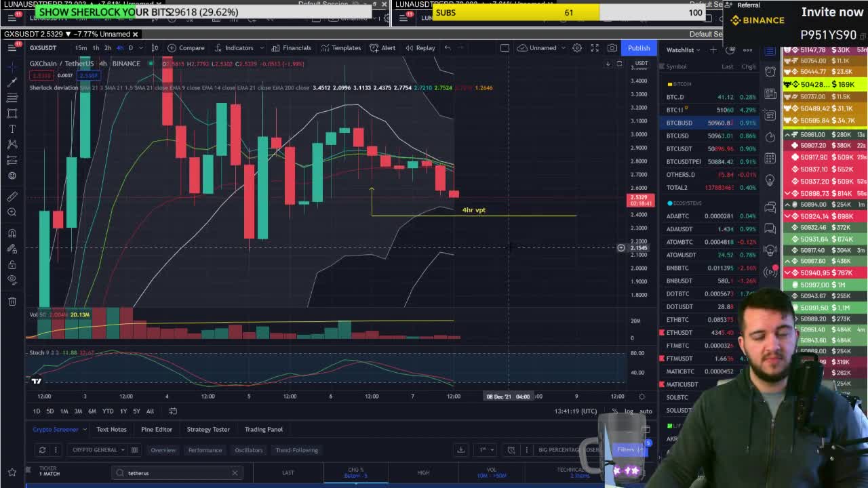Set date range to YTD
The image size is (868, 488).
(107, 411)
